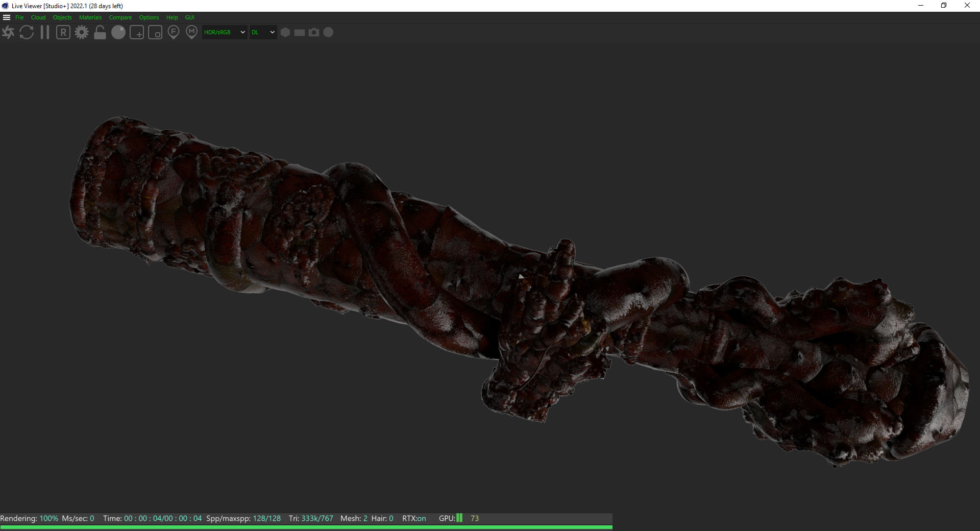Image resolution: width=980 pixels, height=531 pixels.
Task: Activate the pick material M marker
Action: 191,33
